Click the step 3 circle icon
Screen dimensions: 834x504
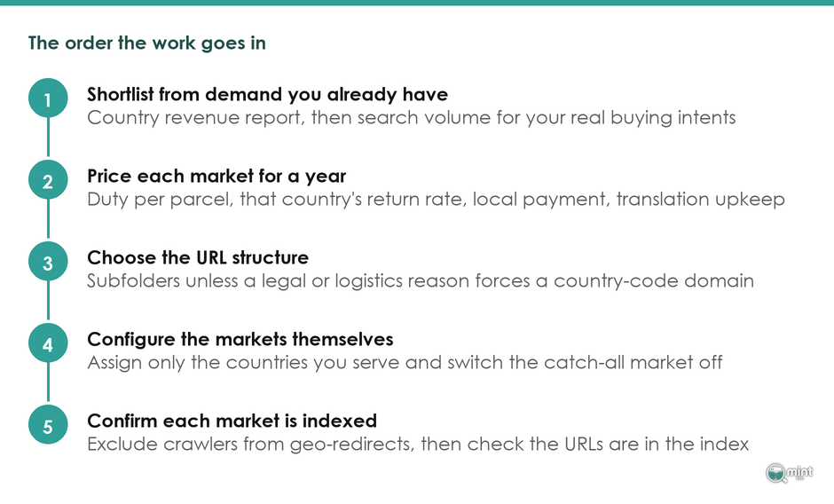pyautogui.click(x=48, y=261)
